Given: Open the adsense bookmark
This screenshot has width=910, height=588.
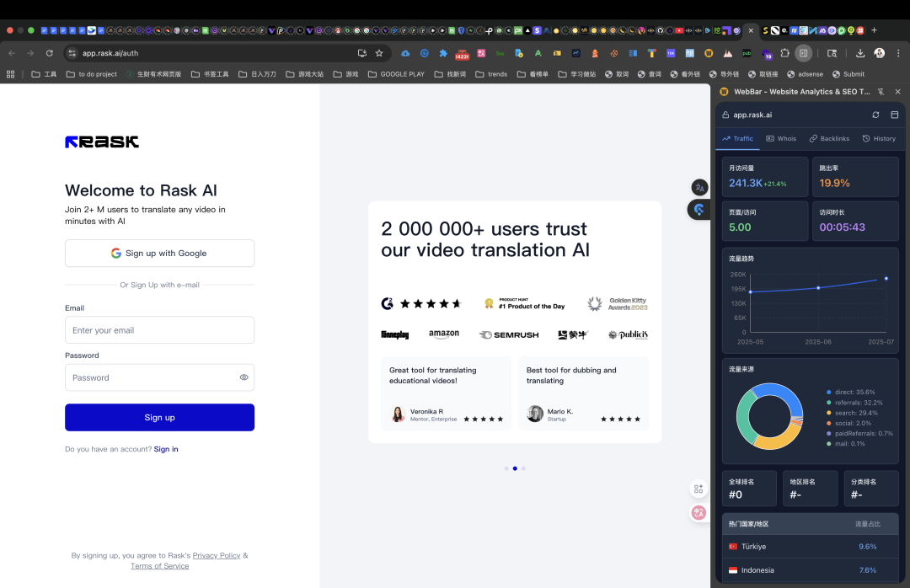Looking at the screenshot, I should click(x=805, y=74).
